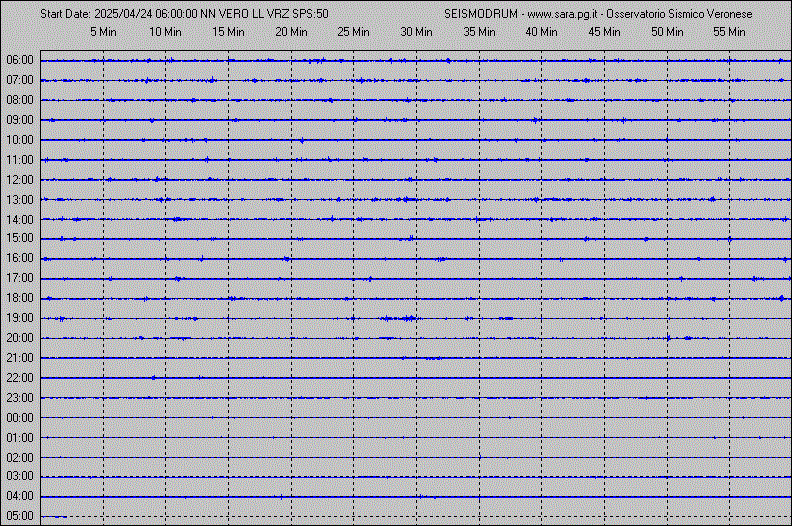
Task: Click the 19:00 hour row label
Action: (x=20, y=318)
